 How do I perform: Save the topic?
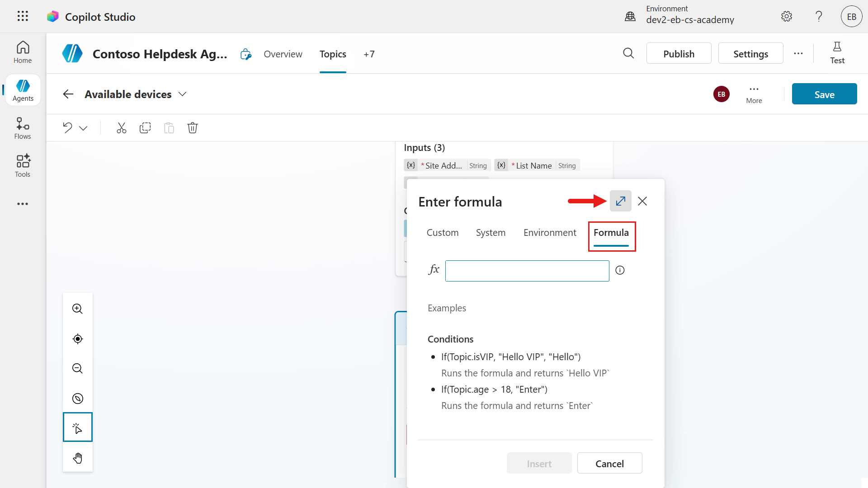click(x=824, y=94)
